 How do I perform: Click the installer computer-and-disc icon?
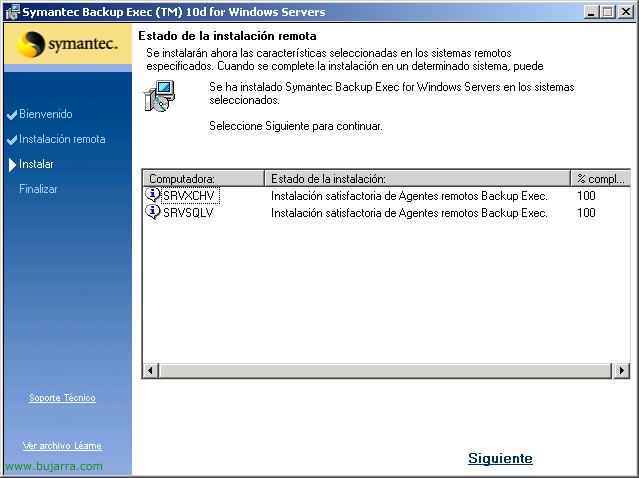(159, 96)
